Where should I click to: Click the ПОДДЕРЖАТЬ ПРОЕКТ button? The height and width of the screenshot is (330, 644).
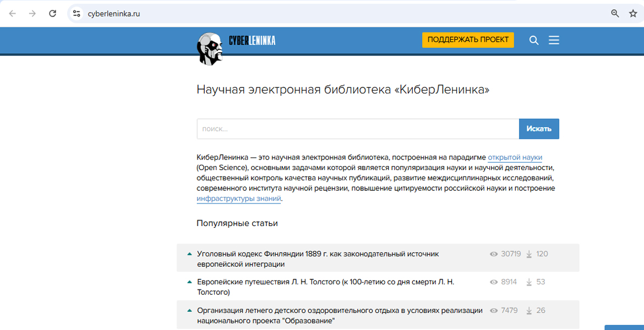click(x=468, y=40)
